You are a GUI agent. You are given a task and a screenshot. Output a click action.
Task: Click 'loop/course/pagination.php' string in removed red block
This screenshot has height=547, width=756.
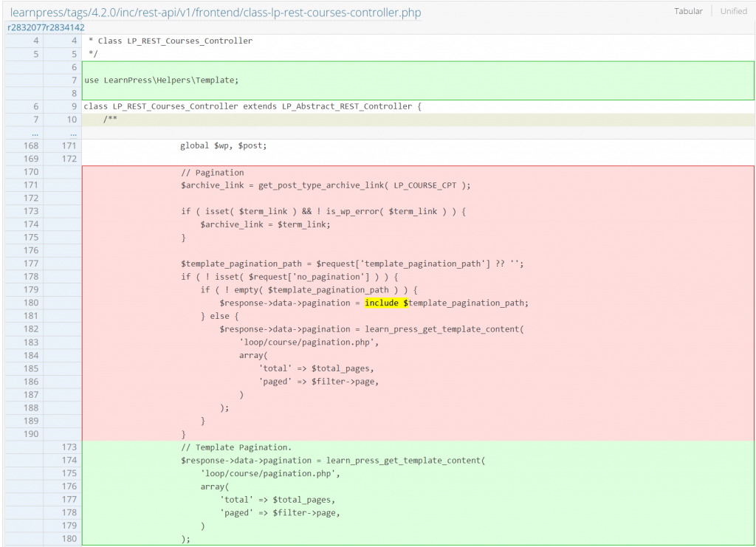(309, 342)
